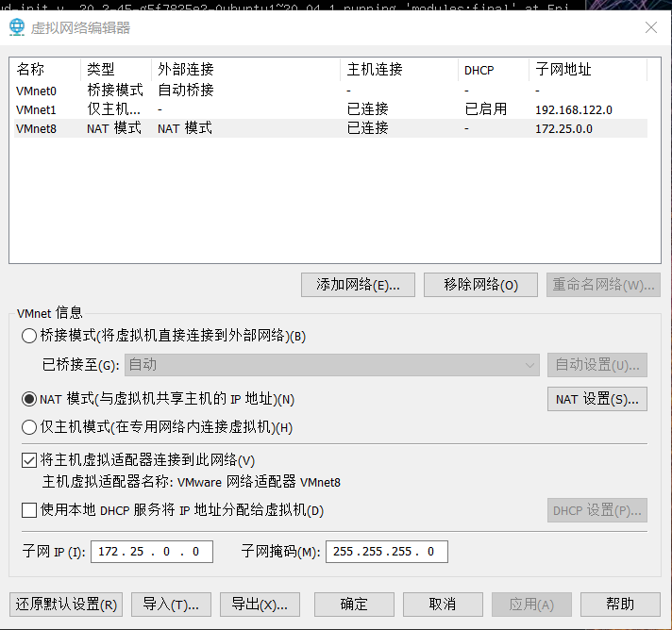Select the VMnet1 row
This screenshot has height=630, width=672.
[330, 109]
